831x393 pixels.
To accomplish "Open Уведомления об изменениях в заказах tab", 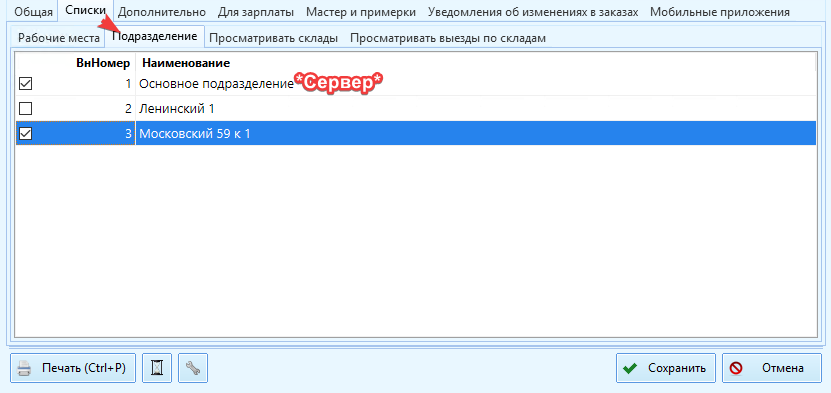I will pos(533,12).
